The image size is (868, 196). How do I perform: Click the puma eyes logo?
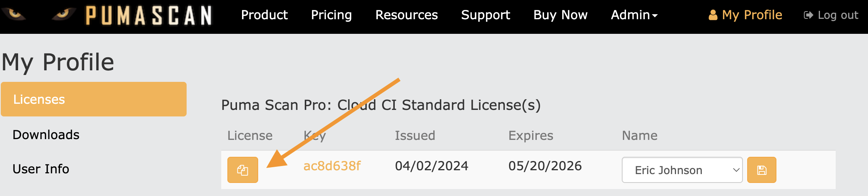pyautogui.click(x=38, y=15)
